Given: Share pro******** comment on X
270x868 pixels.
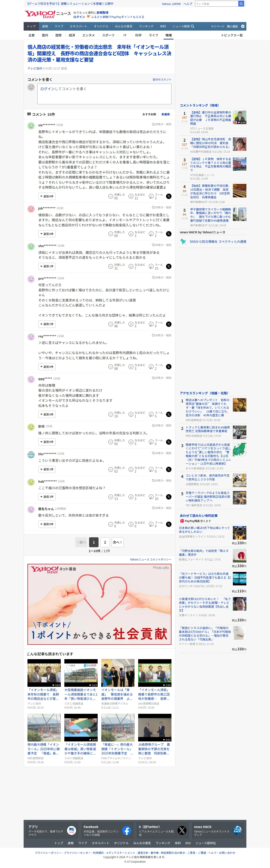Looking at the screenshot, I should click(x=169, y=324).
